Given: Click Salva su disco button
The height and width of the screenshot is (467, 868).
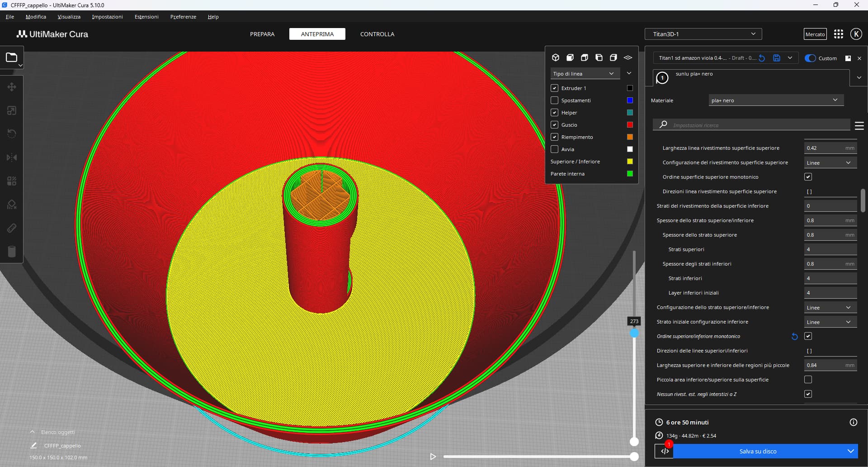Looking at the screenshot, I should pos(758,451).
